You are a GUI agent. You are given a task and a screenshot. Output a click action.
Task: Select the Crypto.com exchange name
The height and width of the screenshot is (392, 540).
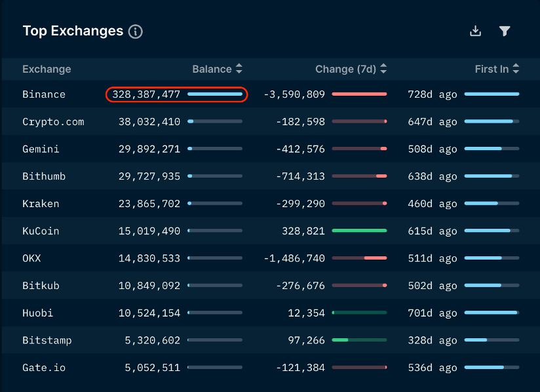(x=53, y=121)
